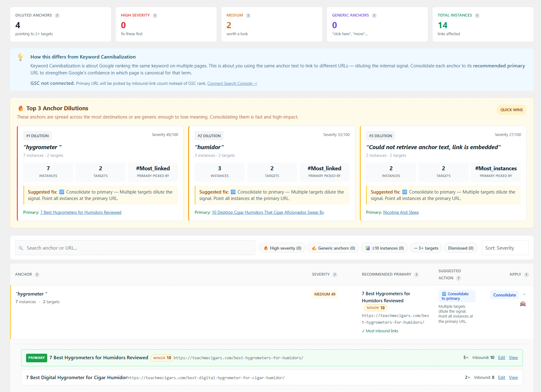541x392 pixels.
Task: Click the #1 DILUTION tag
Action: [37, 136]
